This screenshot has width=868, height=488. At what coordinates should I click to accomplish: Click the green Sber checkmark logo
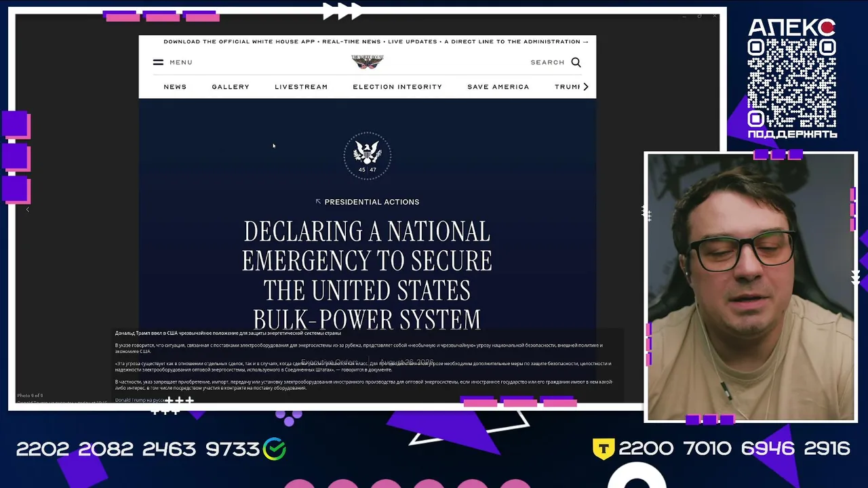click(x=275, y=449)
